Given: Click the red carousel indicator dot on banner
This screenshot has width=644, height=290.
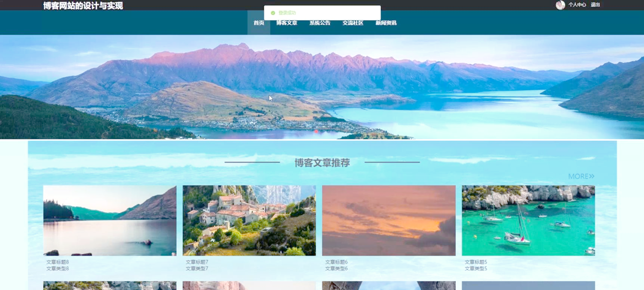Looking at the screenshot, I should tap(316, 132).
